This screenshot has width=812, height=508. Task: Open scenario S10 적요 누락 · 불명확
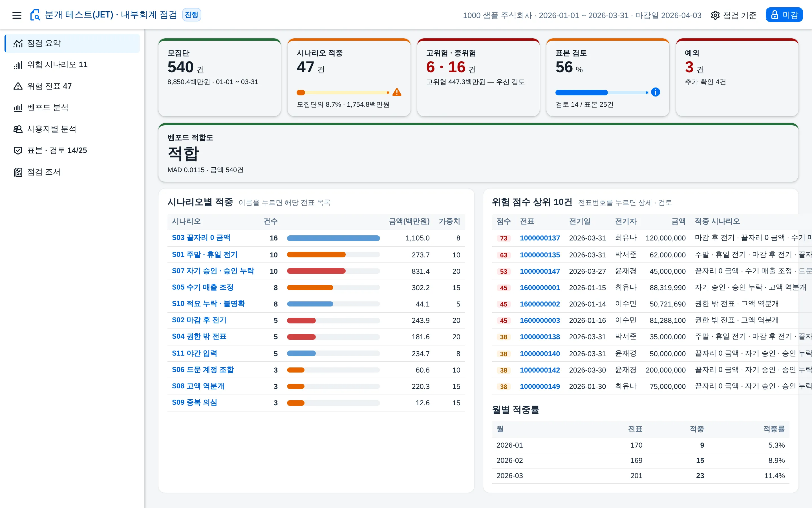pyautogui.click(x=208, y=304)
